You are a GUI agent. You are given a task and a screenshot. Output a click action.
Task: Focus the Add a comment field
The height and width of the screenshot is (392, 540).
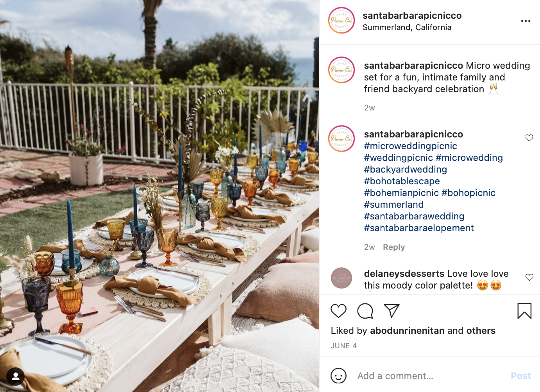coord(430,376)
